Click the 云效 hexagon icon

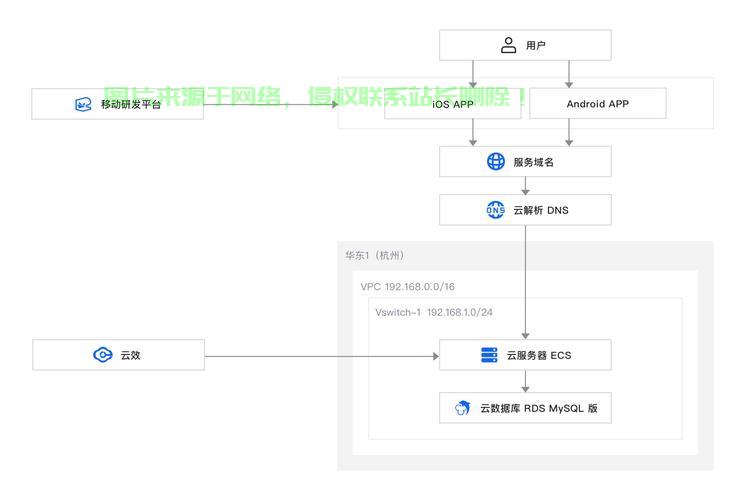[x=102, y=355]
